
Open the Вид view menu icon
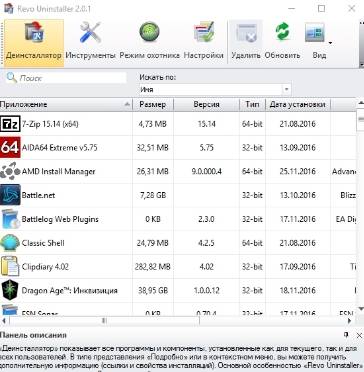click(314, 33)
